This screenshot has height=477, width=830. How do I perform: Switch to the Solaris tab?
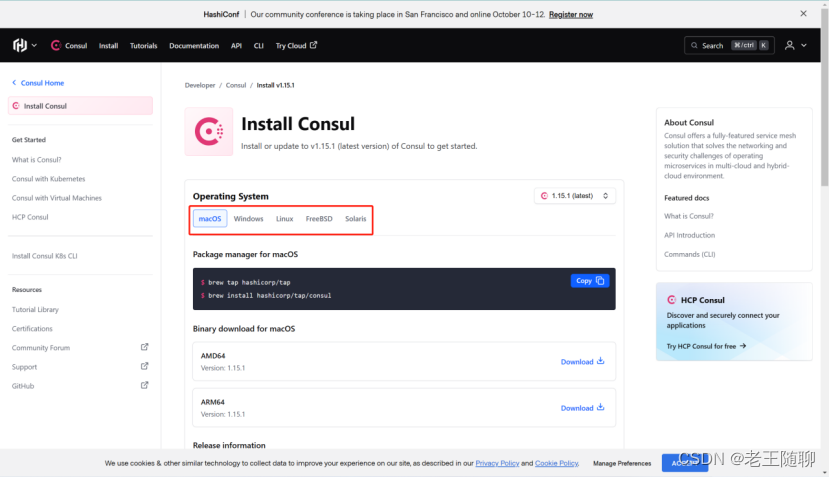pyautogui.click(x=355, y=219)
